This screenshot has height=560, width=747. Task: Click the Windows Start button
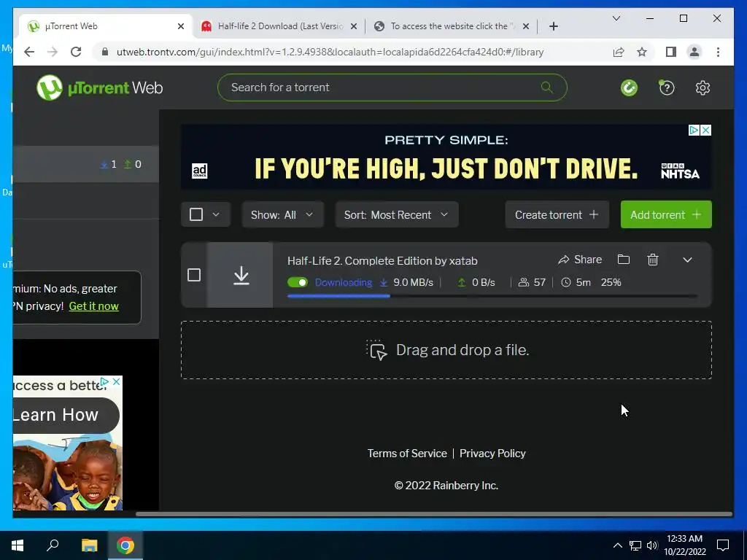click(x=18, y=545)
